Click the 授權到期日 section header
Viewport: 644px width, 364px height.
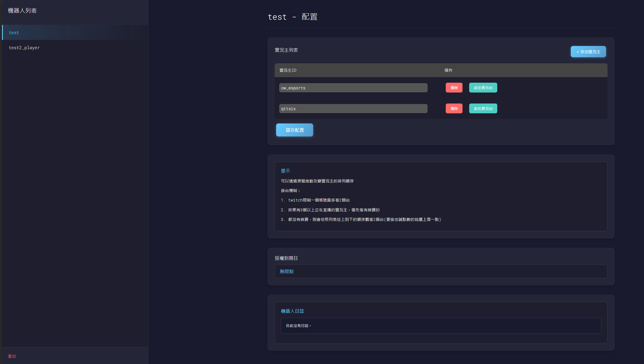coord(286,258)
